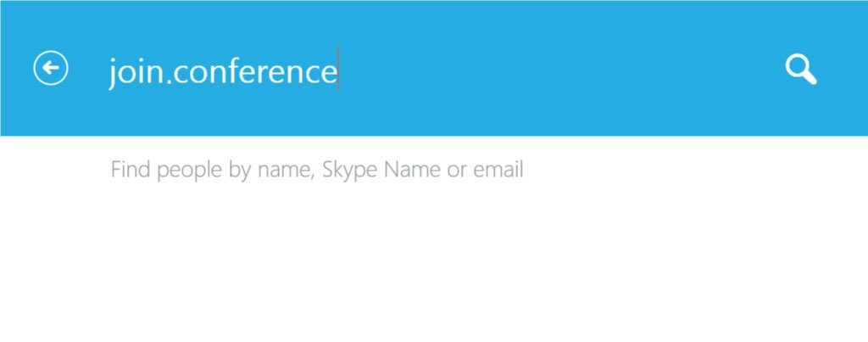
Task: Click the "Skype Name or email" hint
Action: 422,169
